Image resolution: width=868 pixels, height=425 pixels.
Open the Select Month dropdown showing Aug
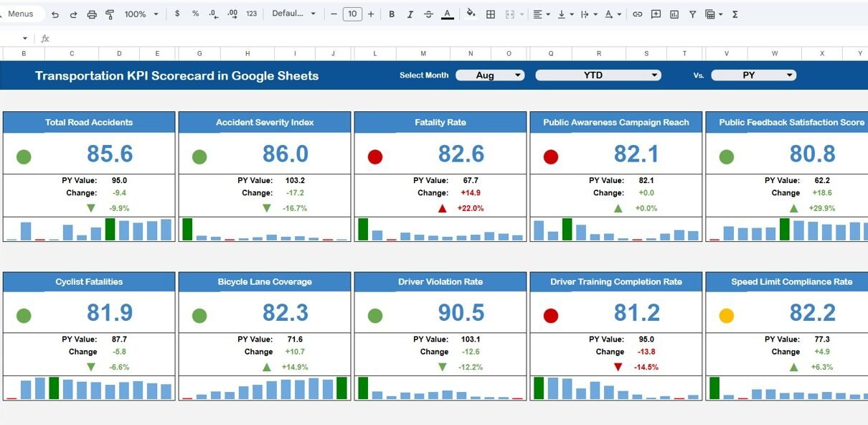coord(490,75)
